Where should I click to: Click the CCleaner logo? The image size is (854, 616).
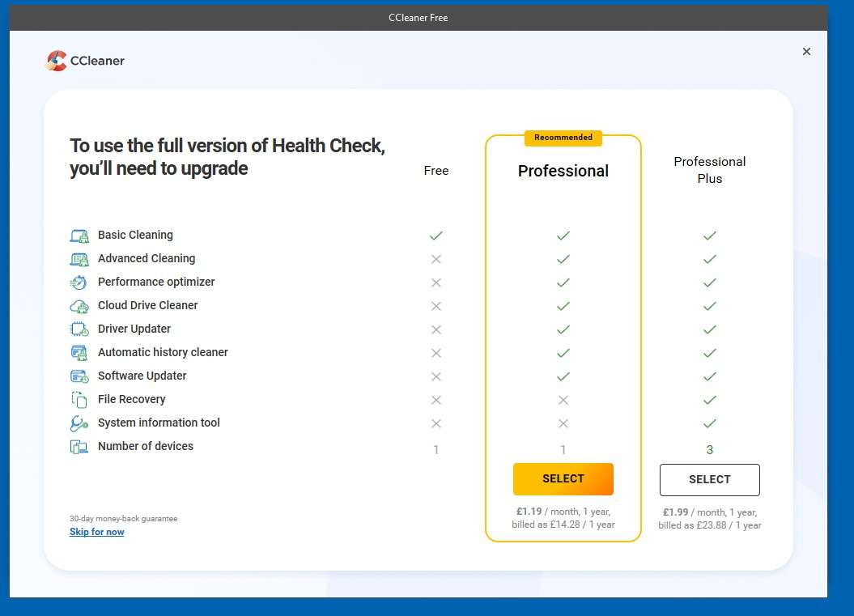(x=85, y=61)
